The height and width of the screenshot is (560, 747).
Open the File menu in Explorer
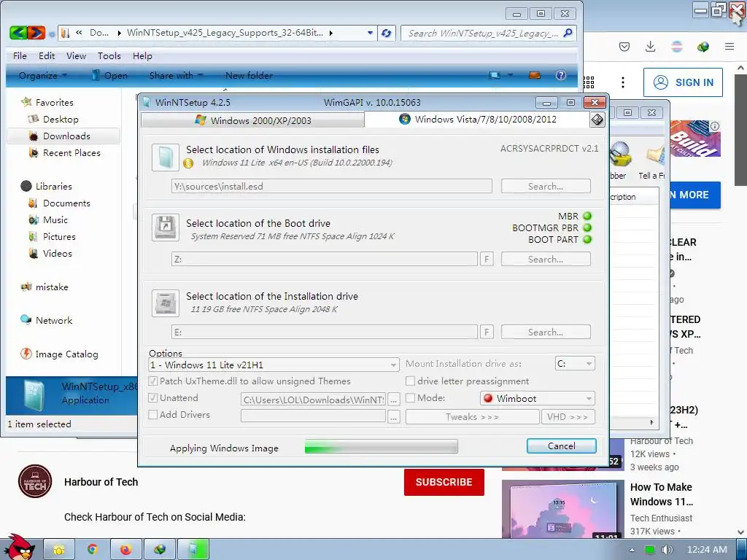coord(20,55)
